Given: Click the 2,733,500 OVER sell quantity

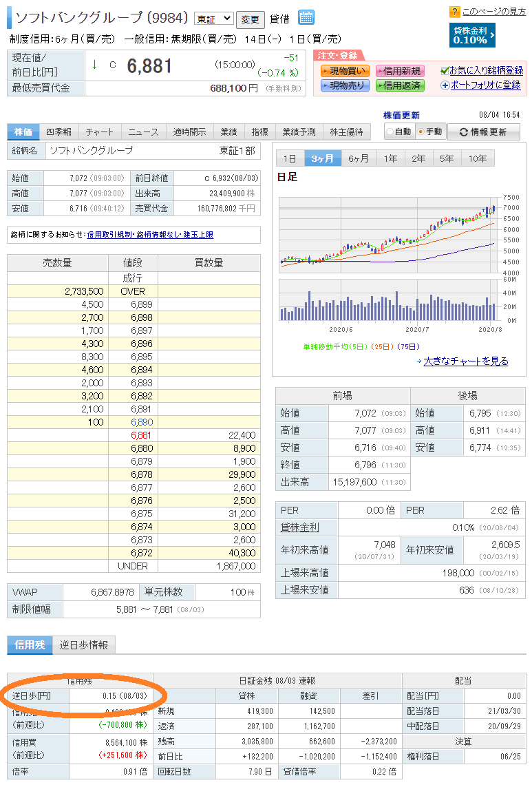Looking at the screenshot, I should click(x=85, y=292).
